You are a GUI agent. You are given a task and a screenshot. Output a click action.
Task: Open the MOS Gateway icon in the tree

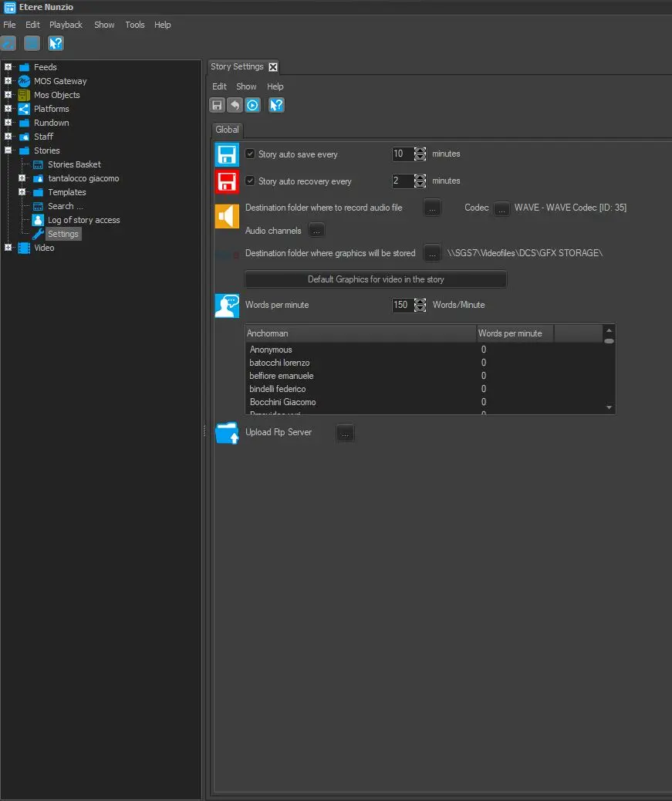tap(24, 81)
